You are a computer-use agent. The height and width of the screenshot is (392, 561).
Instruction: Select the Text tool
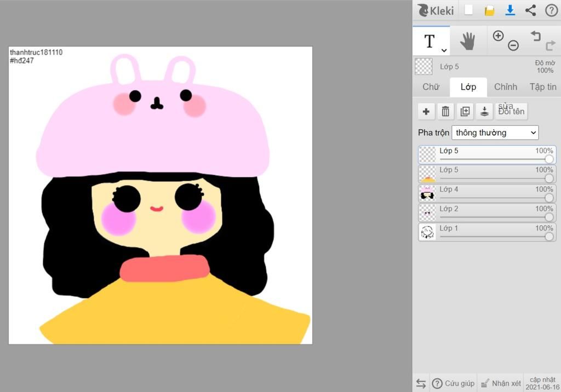coord(430,41)
